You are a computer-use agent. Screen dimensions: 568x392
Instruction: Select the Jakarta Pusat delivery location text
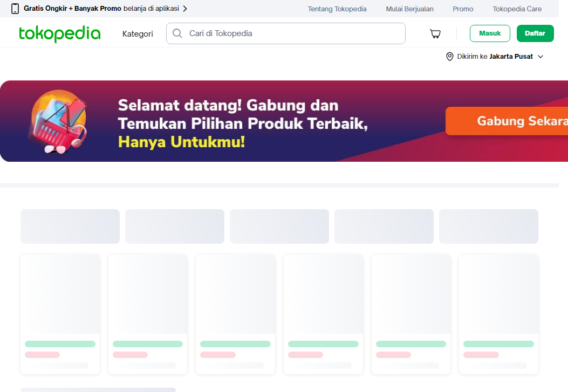coord(511,57)
